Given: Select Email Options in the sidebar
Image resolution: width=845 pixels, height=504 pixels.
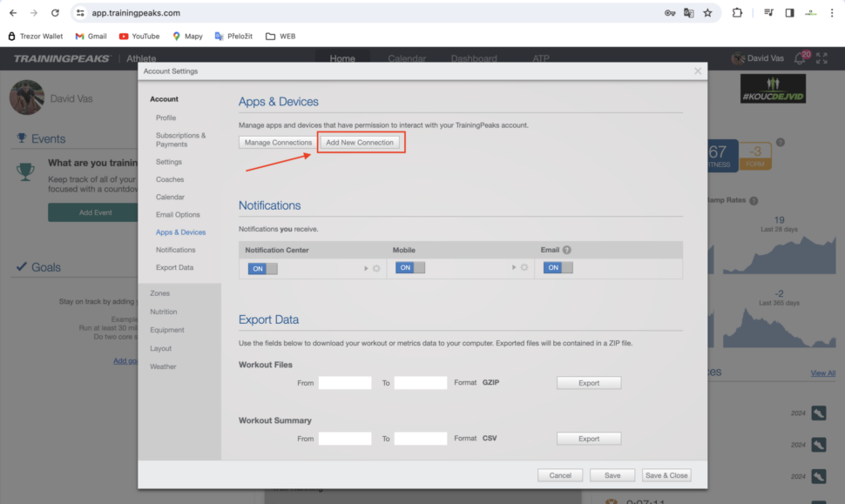Looking at the screenshot, I should point(178,214).
